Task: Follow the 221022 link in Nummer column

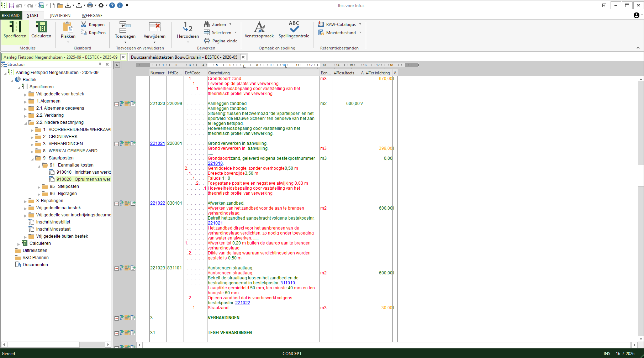Action: 158,203
